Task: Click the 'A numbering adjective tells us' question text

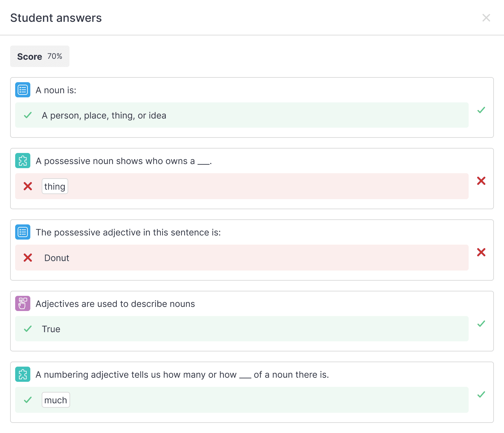Action: [x=182, y=375]
